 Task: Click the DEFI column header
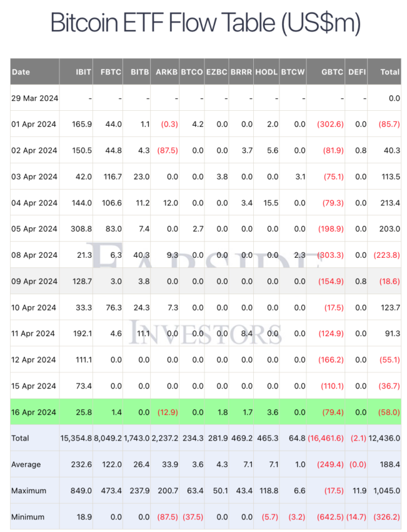pyautogui.click(x=357, y=72)
